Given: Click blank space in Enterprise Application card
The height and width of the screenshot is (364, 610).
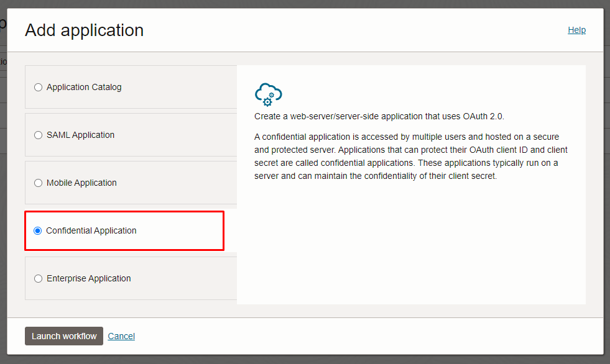Looking at the screenshot, I should point(183,278).
